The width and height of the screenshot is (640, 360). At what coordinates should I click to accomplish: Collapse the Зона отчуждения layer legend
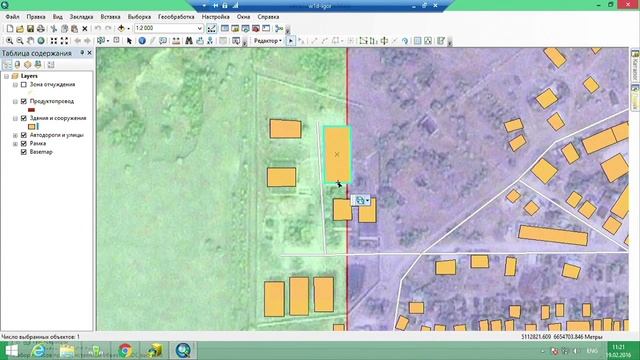[x=15, y=85]
